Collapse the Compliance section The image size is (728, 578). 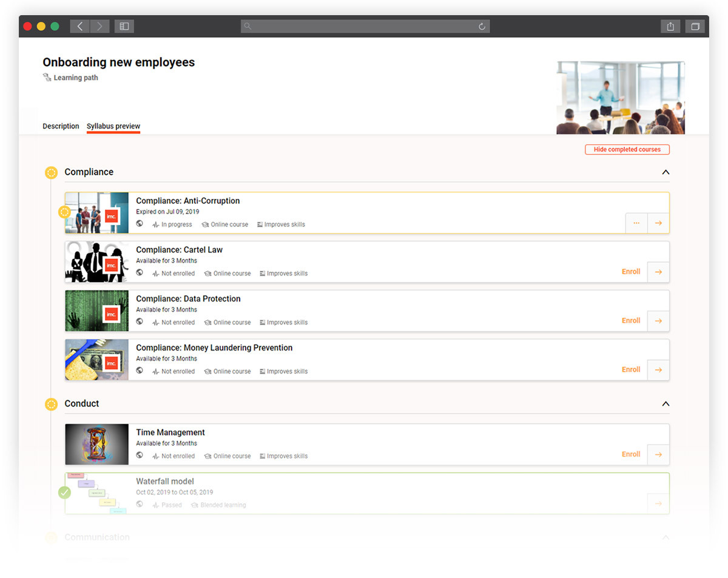pyautogui.click(x=666, y=172)
